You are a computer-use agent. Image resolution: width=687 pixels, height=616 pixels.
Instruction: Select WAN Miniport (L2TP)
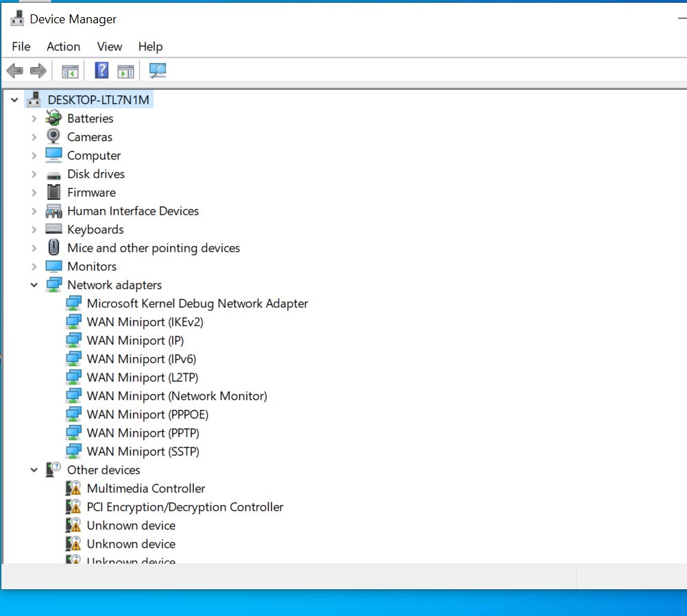coord(143,377)
